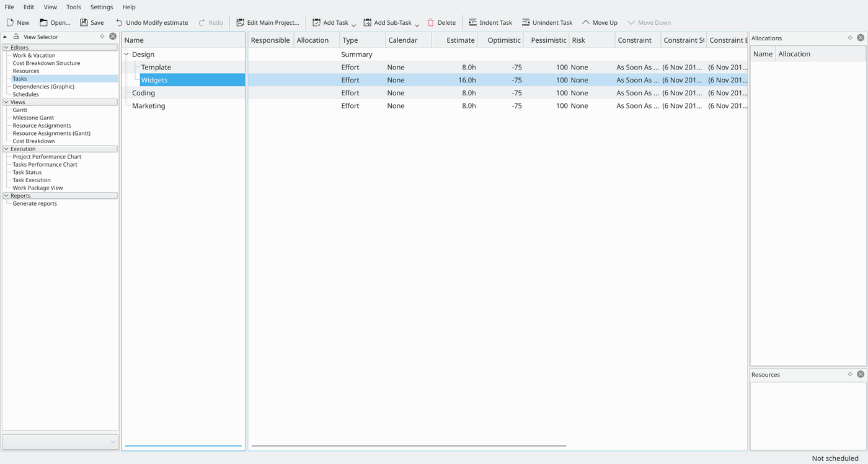868x464 pixels.
Task: Move the Widgets task up
Action: click(x=599, y=22)
